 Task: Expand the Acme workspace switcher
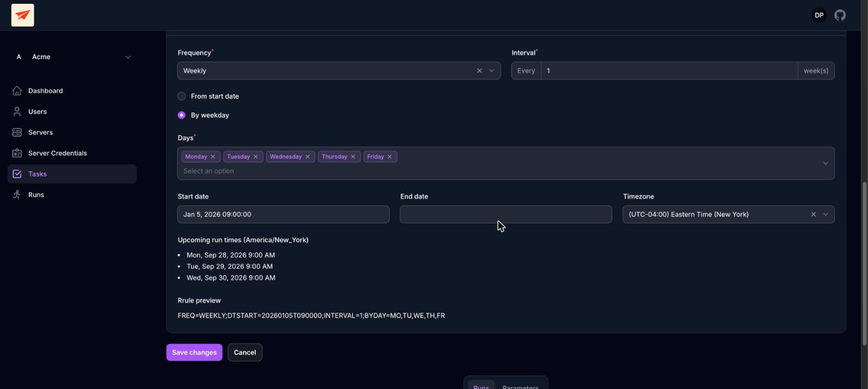128,57
